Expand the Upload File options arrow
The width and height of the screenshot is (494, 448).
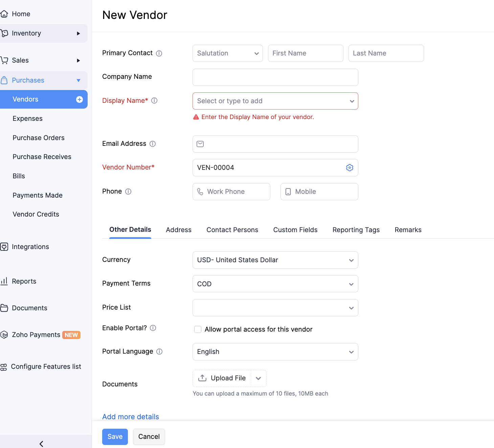coord(259,378)
